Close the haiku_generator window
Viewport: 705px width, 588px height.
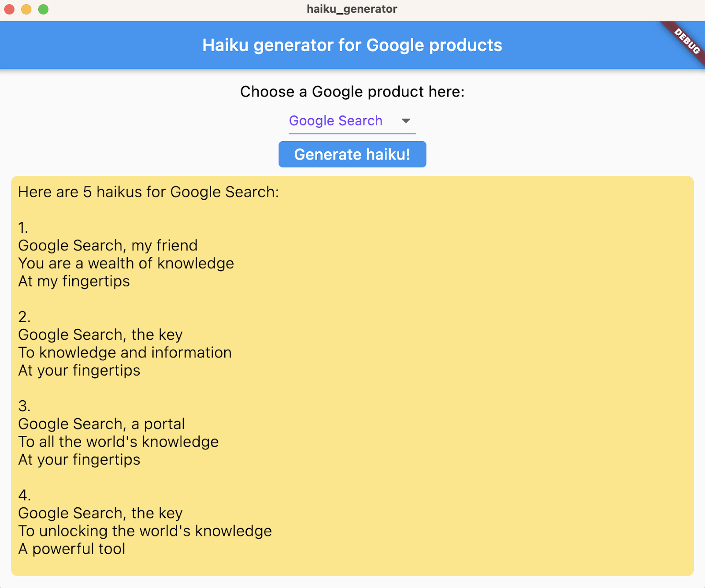coord(9,9)
